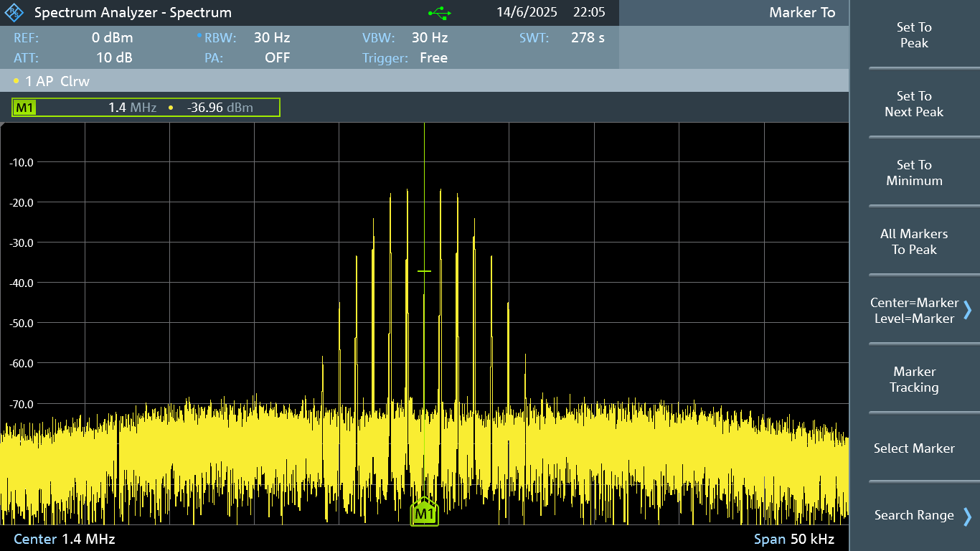
Task: Click the Rohde & Schwarz logo icon
Action: (x=14, y=13)
